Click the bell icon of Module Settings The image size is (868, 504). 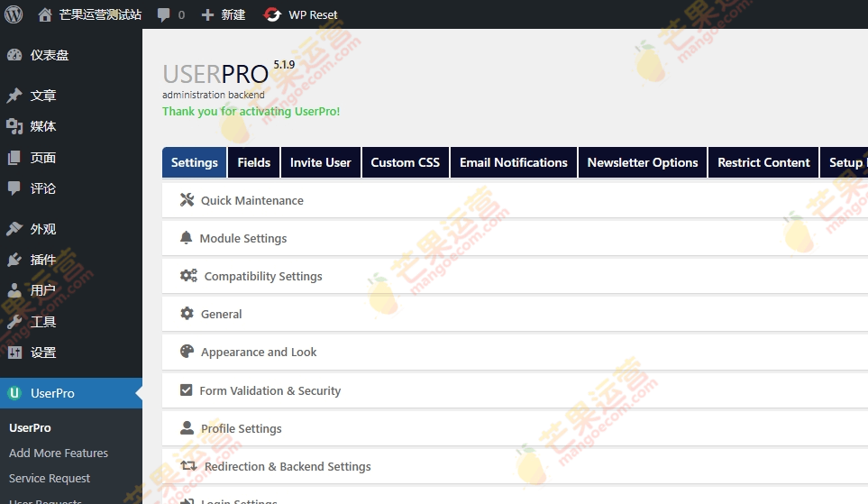tap(186, 238)
